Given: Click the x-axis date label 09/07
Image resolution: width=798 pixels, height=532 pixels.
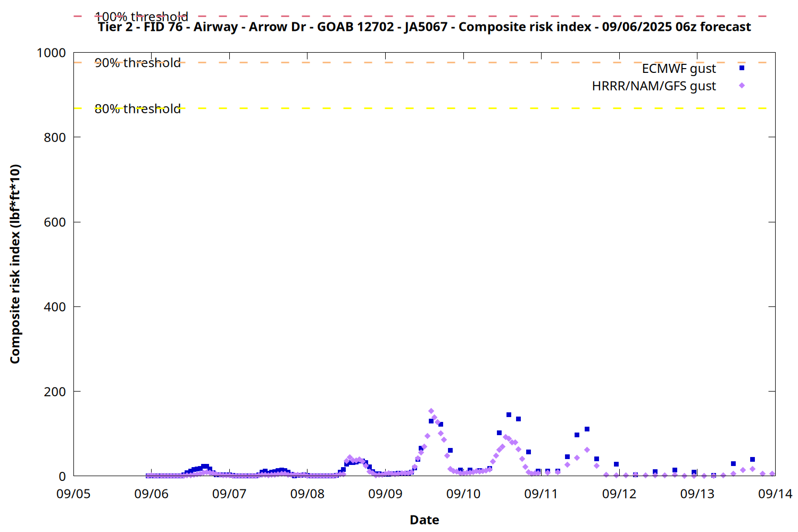Looking at the screenshot, I should click(x=229, y=494).
